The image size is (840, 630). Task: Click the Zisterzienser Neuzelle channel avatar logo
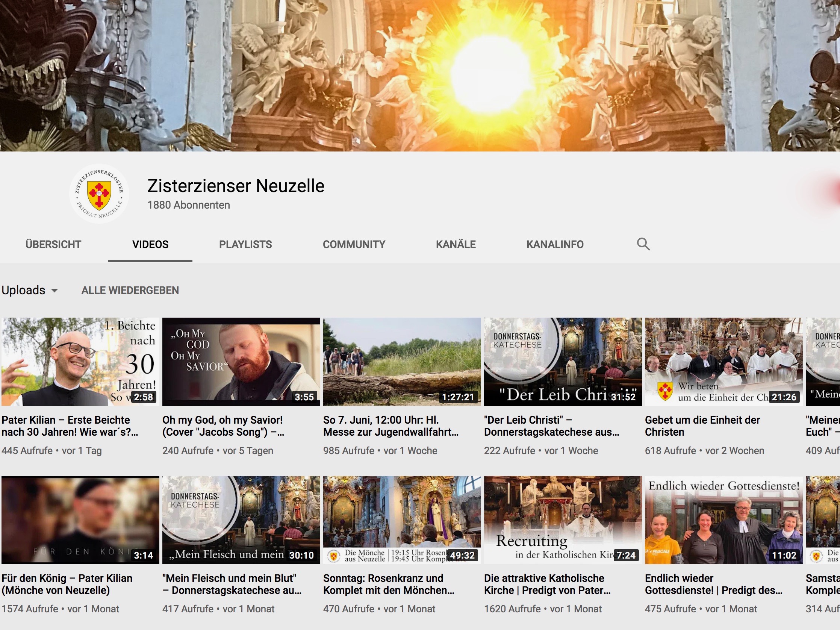pos(99,194)
